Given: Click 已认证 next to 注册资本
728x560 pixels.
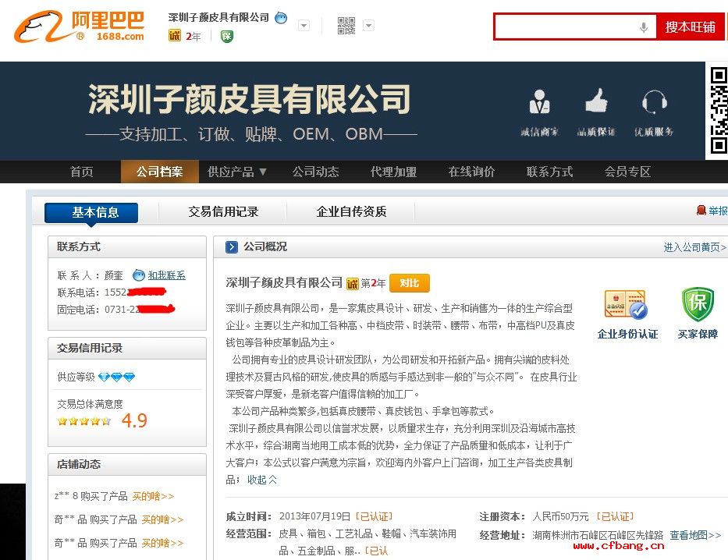Looking at the screenshot, I should pyautogui.click(x=615, y=516).
